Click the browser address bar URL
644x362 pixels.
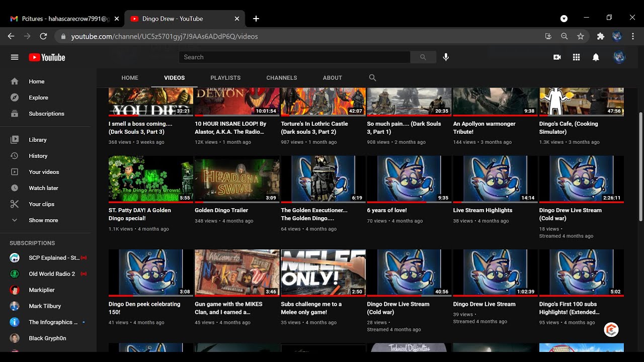[165, 36]
